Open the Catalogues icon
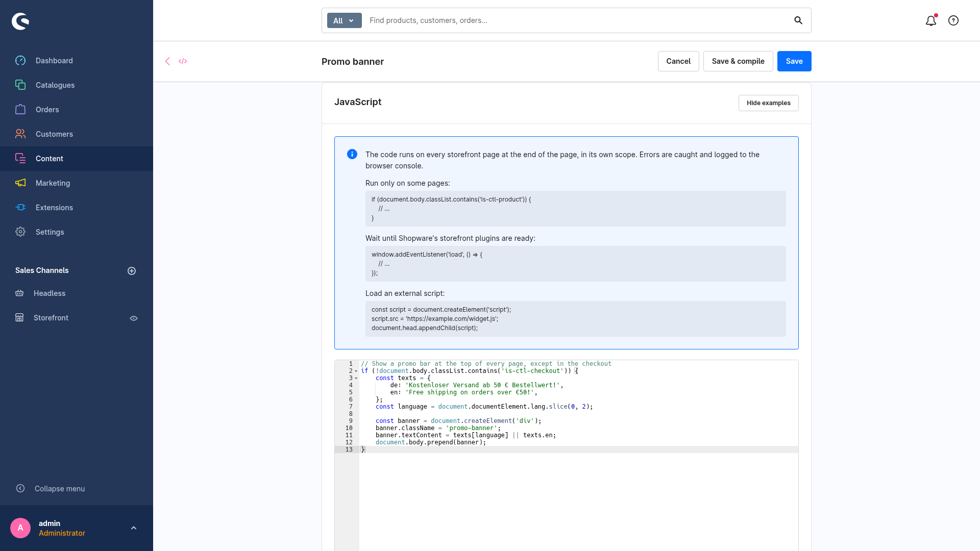This screenshot has height=551, width=980. click(20, 85)
